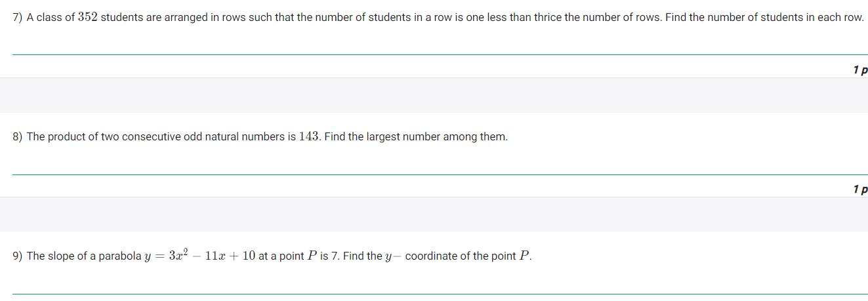The image size is (868, 301).
Task: Click the answer field for question 8
Action: pos(440,164)
